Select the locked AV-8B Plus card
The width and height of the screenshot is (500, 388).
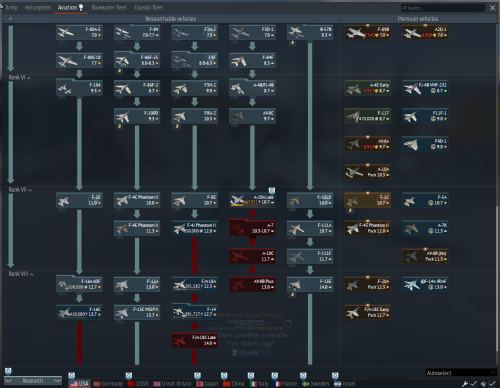[x=252, y=284]
